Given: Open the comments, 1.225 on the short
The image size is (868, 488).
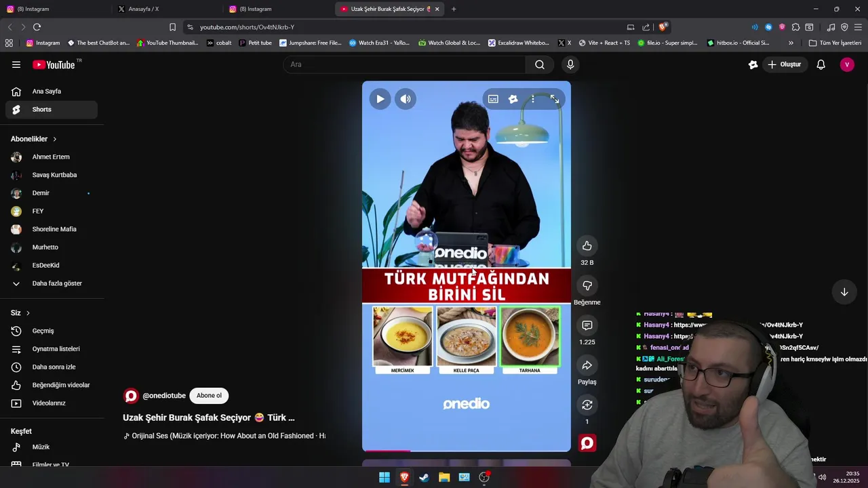Looking at the screenshot, I should pyautogui.click(x=587, y=326).
